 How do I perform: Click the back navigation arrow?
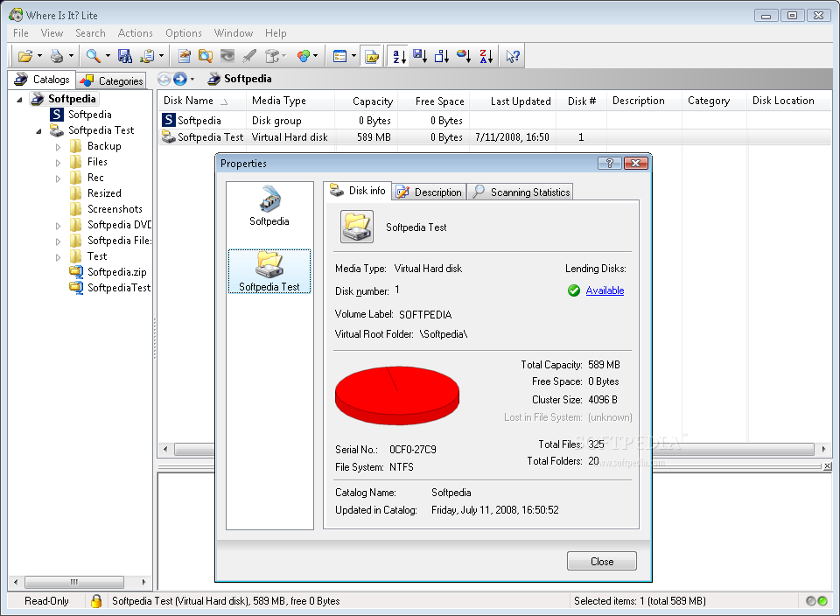pyautogui.click(x=164, y=80)
